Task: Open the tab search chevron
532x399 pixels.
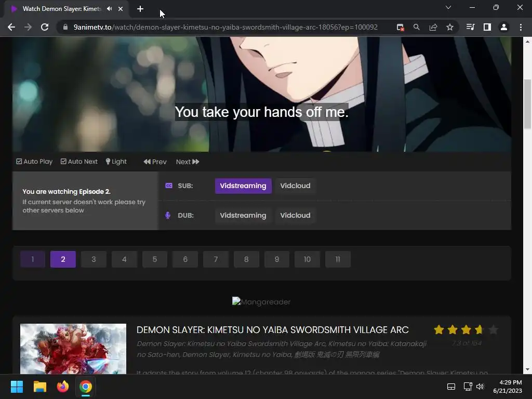Action: [448, 7]
